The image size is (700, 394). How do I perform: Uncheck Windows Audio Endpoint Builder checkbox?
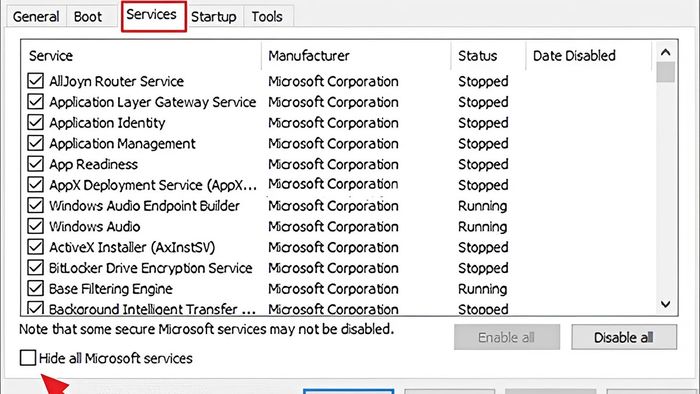pyautogui.click(x=35, y=205)
